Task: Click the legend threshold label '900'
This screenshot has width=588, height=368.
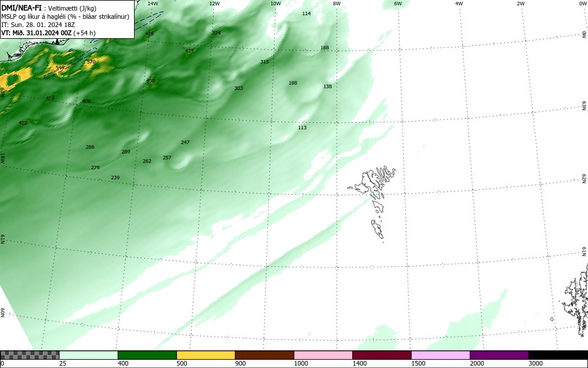Action: [240, 363]
